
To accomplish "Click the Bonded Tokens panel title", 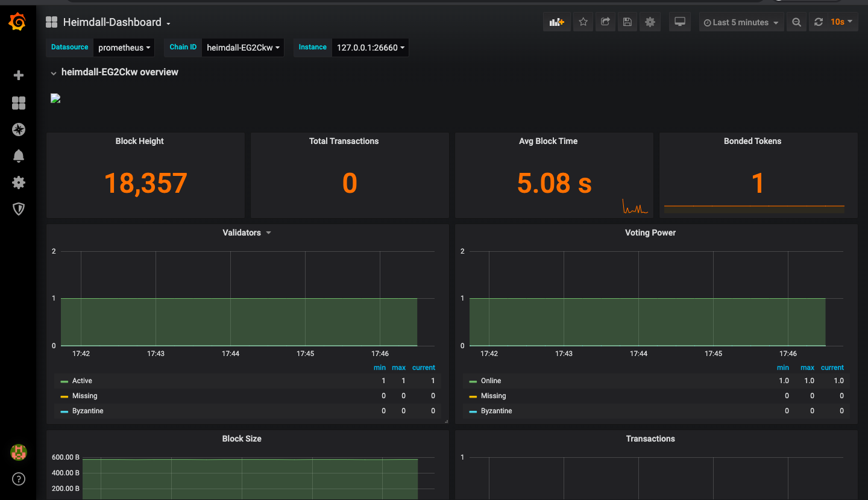I will click(x=752, y=141).
